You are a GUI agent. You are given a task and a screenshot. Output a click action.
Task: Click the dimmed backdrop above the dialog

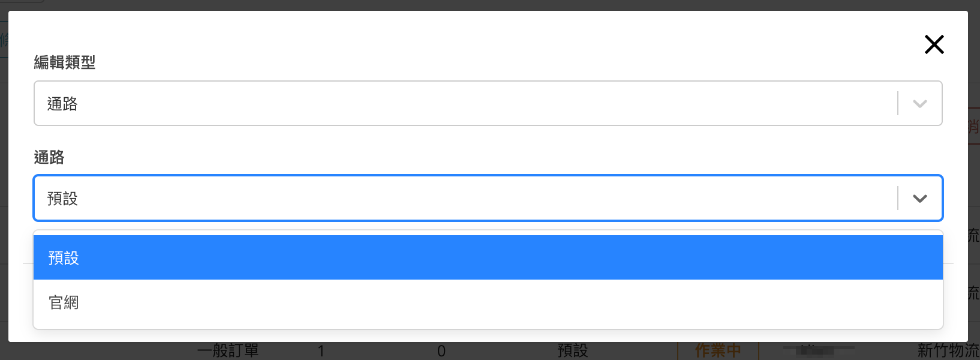480,5
